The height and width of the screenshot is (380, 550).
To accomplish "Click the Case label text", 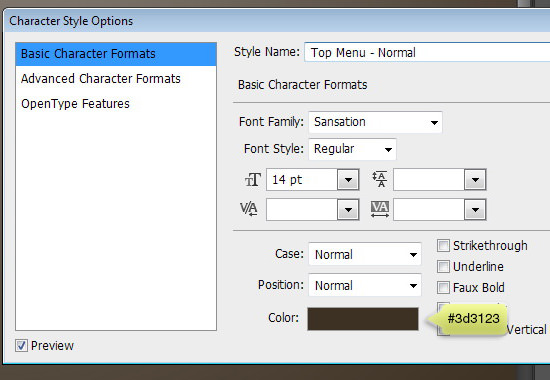I will [289, 254].
